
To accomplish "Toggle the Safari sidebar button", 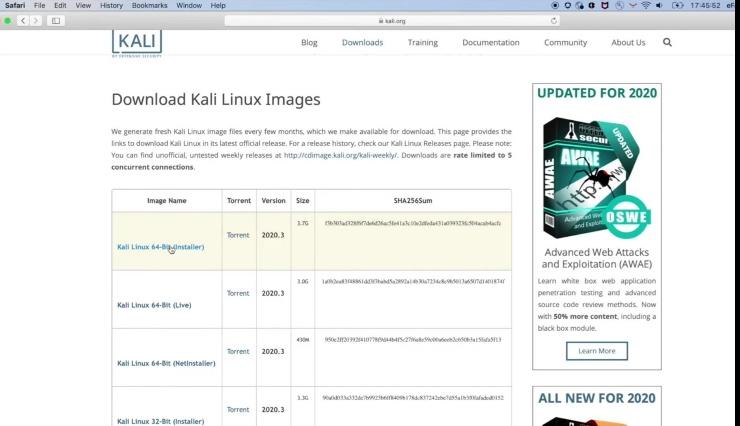I will pos(56,21).
